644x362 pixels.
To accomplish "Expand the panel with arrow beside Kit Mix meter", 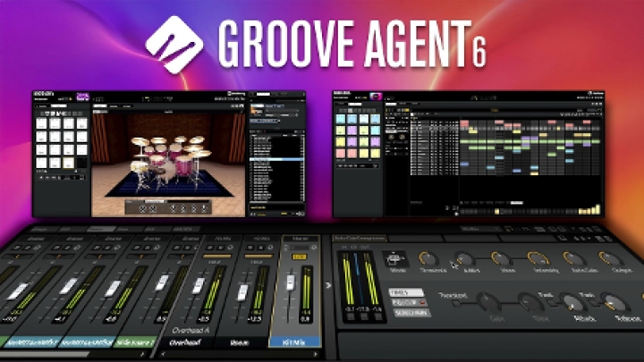I will 328,285.
